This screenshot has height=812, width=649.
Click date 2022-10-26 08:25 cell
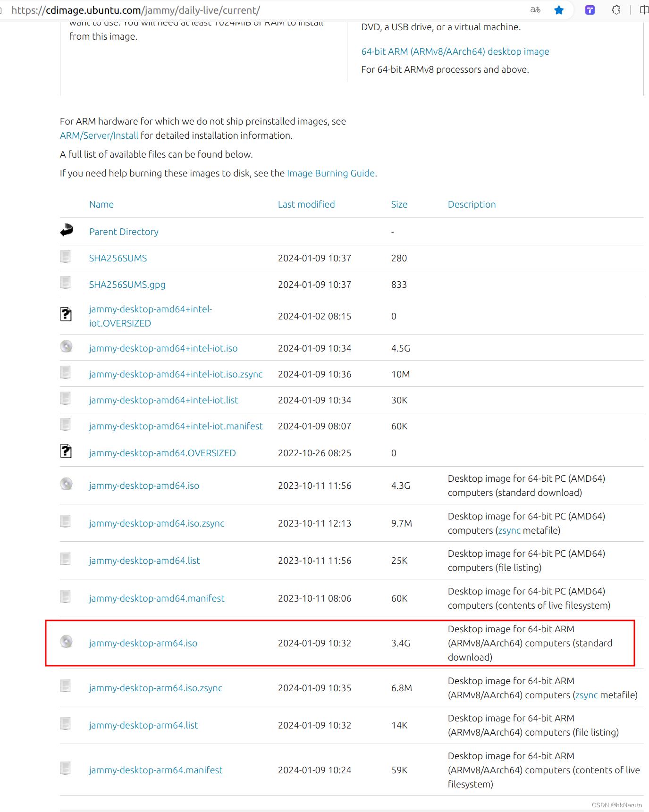point(315,453)
